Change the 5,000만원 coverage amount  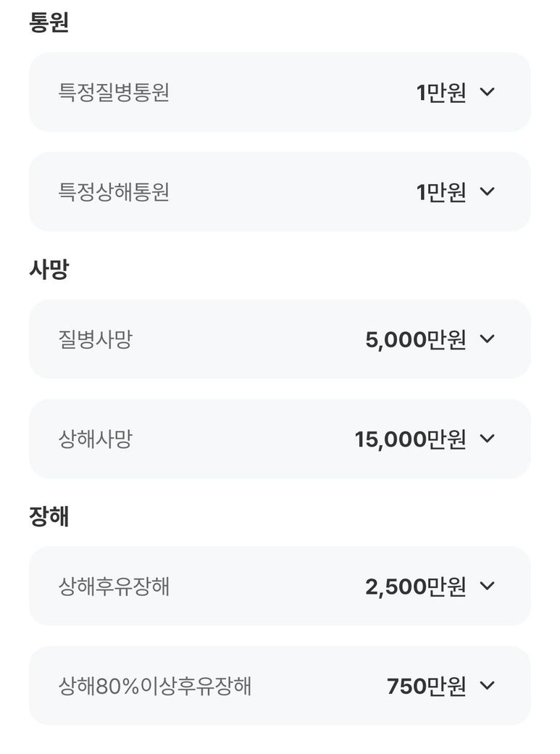click(x=415, y=339)
